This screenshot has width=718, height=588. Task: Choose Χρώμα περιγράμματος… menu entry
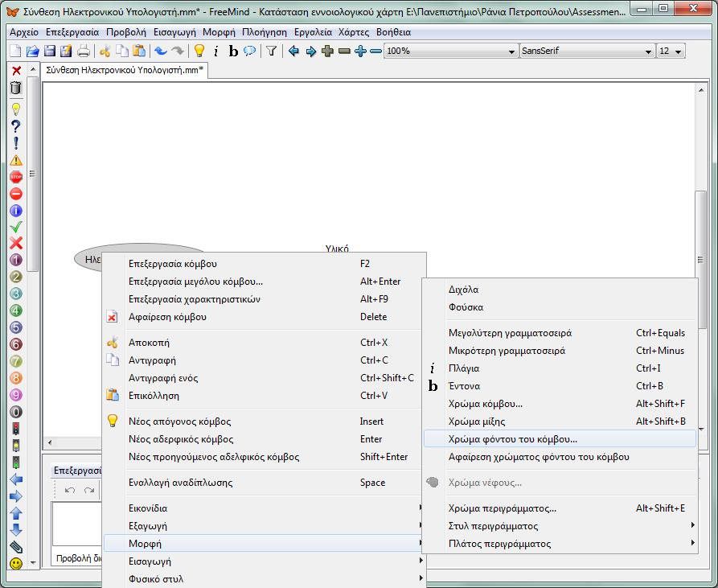[x=560, y=508]
